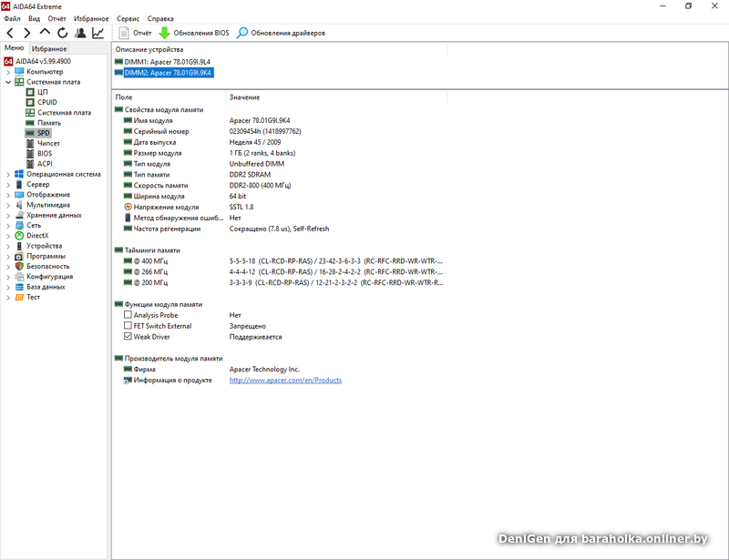The width and height of the screenshot is (729, 560).
Task: Open the graph chart toolbar icon
Action: (98, 33)
